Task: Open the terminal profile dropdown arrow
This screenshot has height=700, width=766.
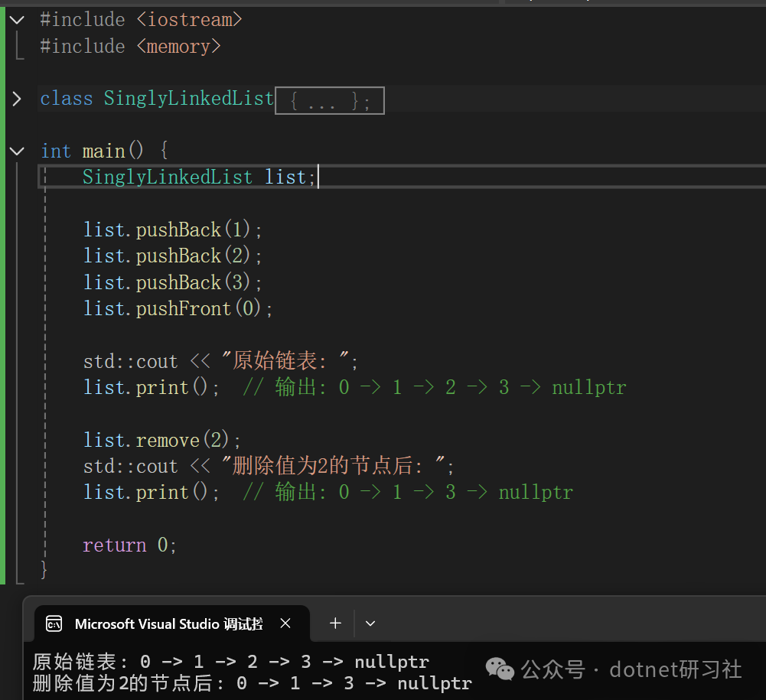Action: 370,623
